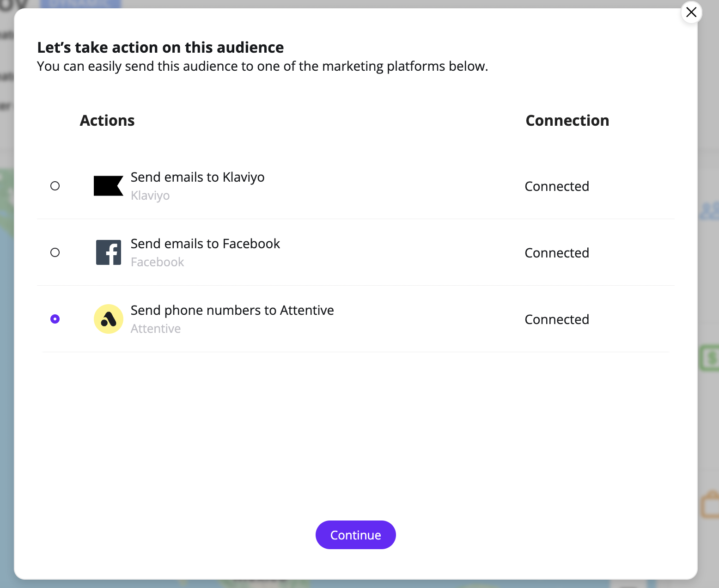
Task: Click 'Send emails to Klaviyo' text
Action: tap(198, 177)
